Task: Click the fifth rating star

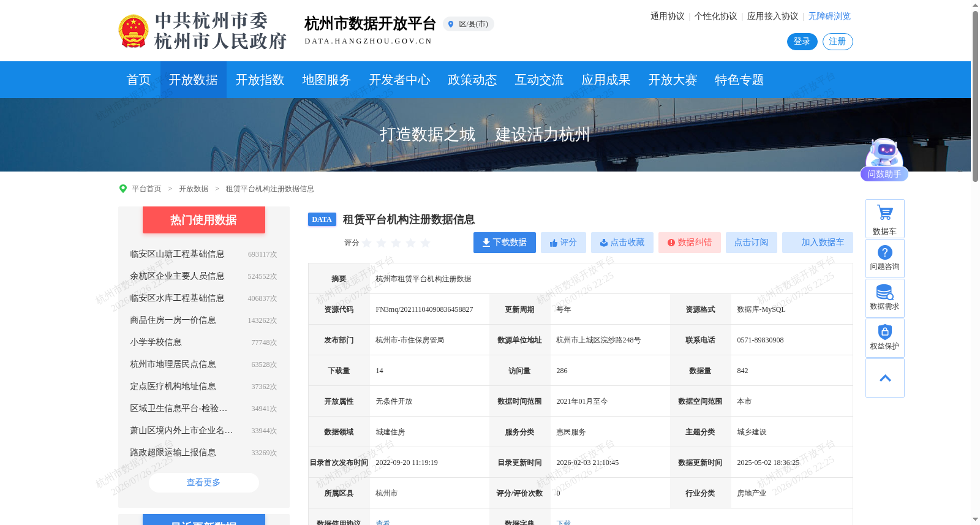Action: 426,243
